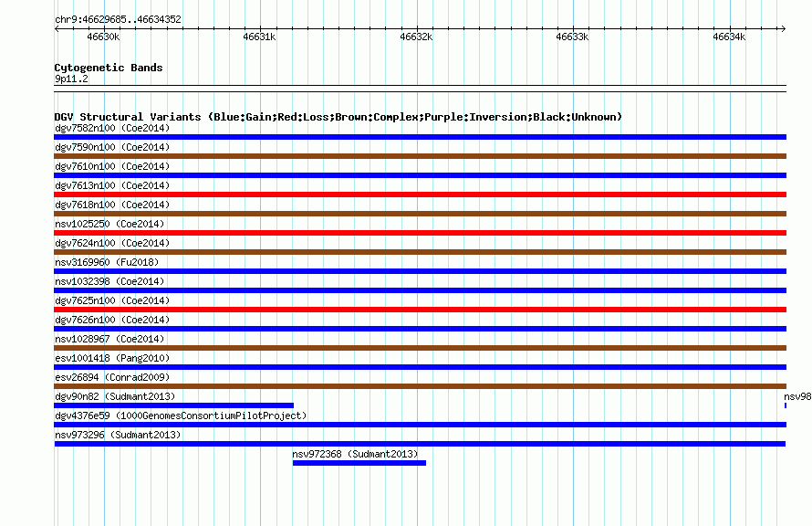Image resolution: width=812 pixels, height=526 pixels.
Task: Click the nsv973296 (Sudmant2013) label
Action: pos(118,435)
